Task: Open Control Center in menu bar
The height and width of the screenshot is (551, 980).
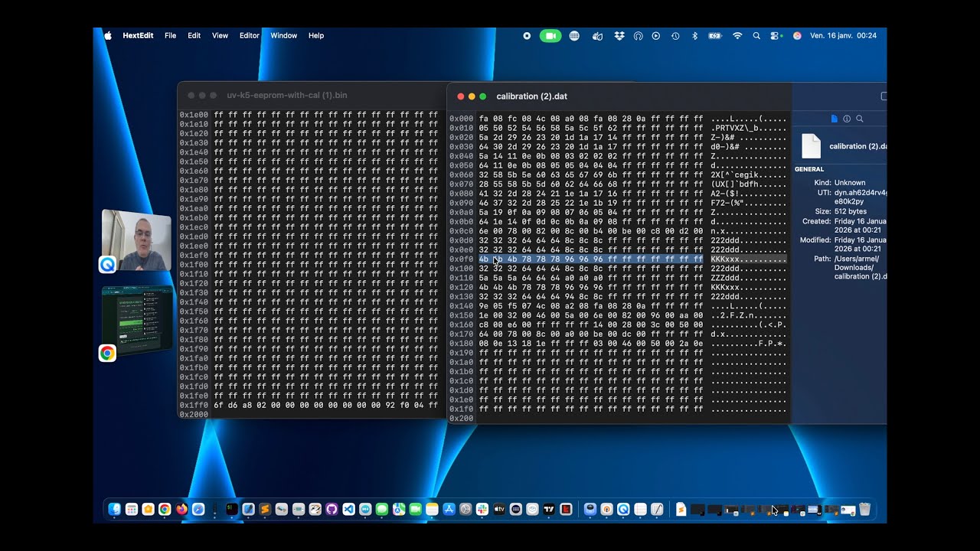Action: click(775, 35)
